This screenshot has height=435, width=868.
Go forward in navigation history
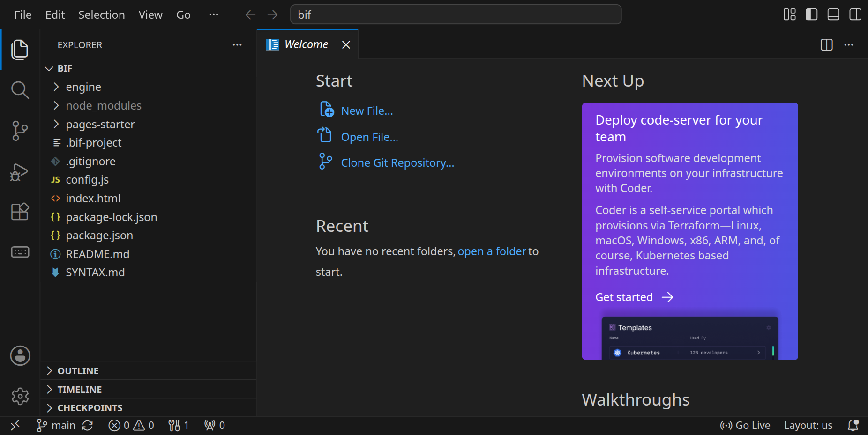click(x=272, y=15)
